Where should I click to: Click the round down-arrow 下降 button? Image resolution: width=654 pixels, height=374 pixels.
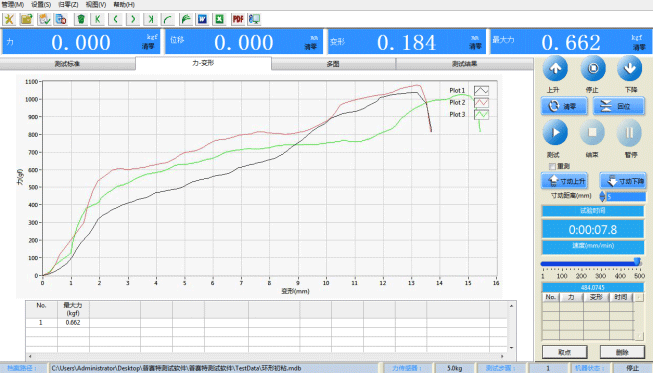pyautogui.click(x=629, y=68)
